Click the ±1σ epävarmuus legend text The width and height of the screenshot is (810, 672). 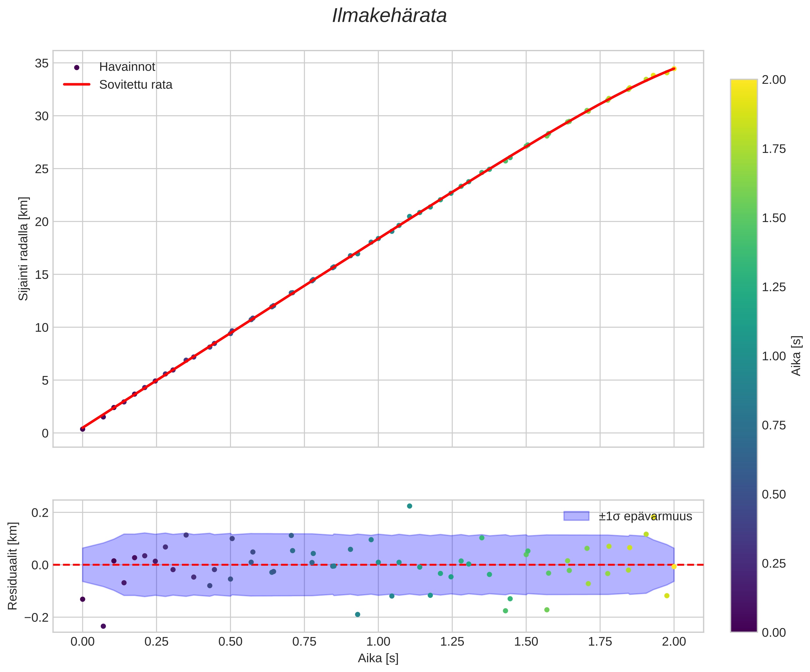[645, 516]
